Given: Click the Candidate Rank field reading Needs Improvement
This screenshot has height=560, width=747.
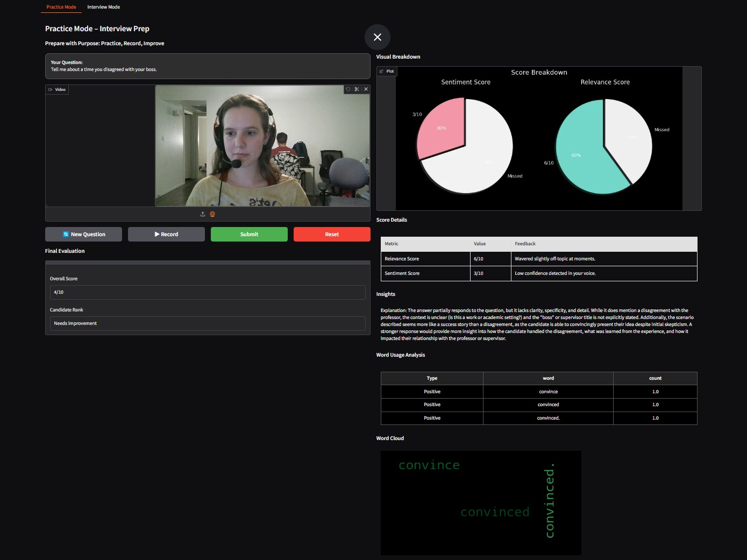Looking at the screenshot, I should coord(208,323).
